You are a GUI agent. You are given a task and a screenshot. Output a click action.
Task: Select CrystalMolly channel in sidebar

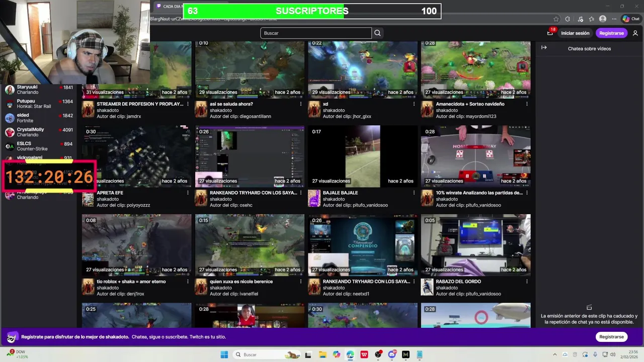39,132
